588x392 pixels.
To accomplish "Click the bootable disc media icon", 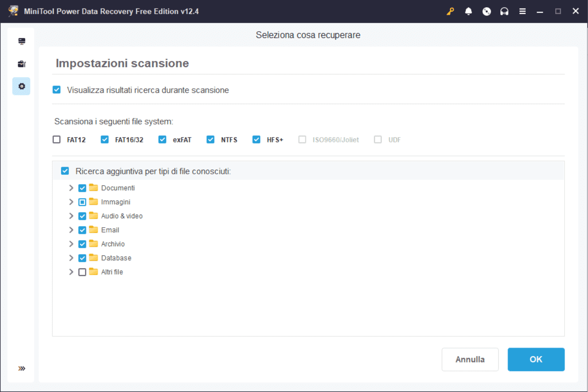I will tap(486, 12).
